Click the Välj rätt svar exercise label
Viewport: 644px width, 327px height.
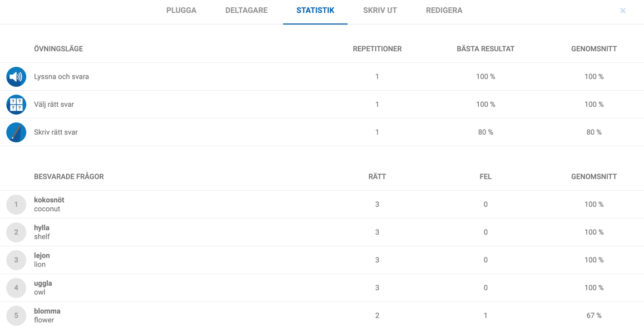(54, 105)
